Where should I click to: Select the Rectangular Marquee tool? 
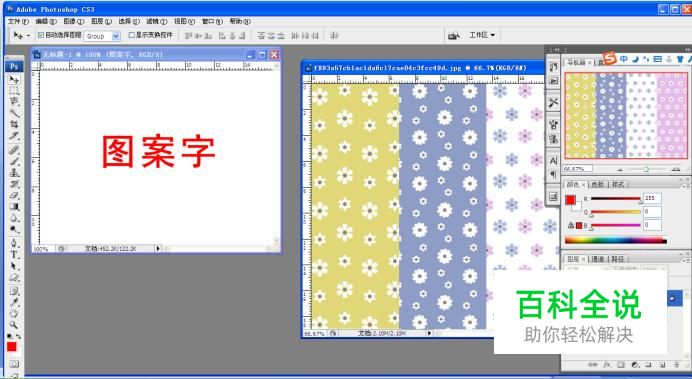(x=14, y=90)
